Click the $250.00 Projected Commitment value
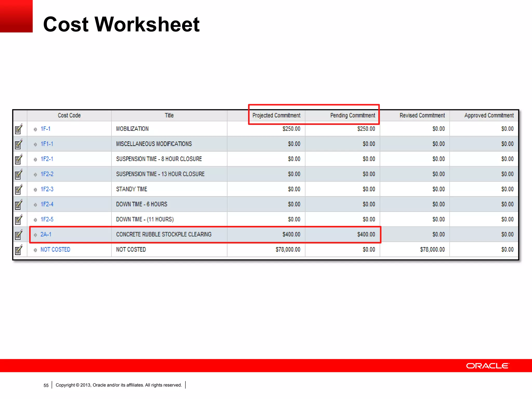The image size is (532, 399). 291,129
